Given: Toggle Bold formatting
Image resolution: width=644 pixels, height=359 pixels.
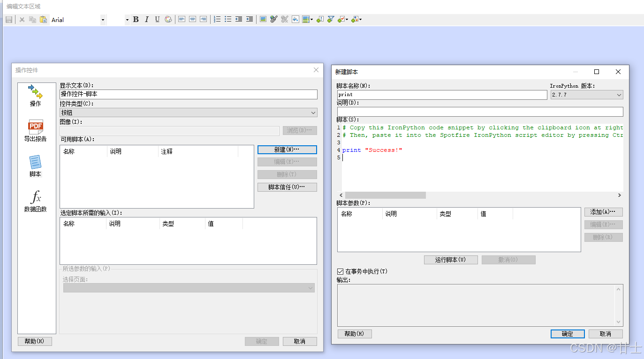Looking at the screenshot, I should tap(136, 20).
